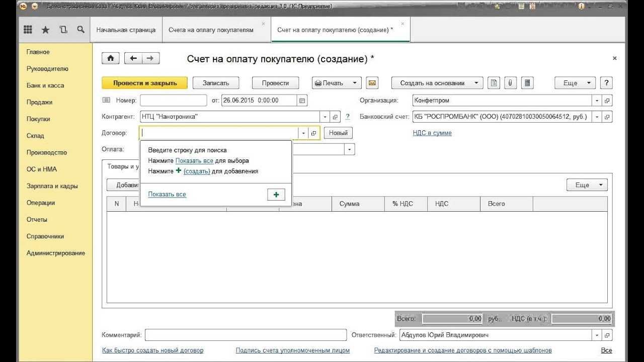The height and width of the screenshot is (362, 644).
Task: Open the top Еще menu
Action: pyautogui.click(x=575, y=83)
